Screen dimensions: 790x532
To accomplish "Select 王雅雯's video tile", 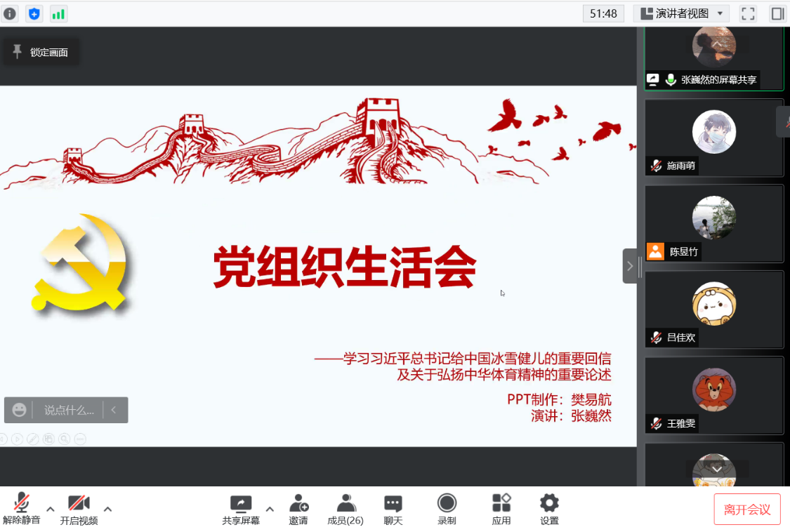I will [714, 396].
